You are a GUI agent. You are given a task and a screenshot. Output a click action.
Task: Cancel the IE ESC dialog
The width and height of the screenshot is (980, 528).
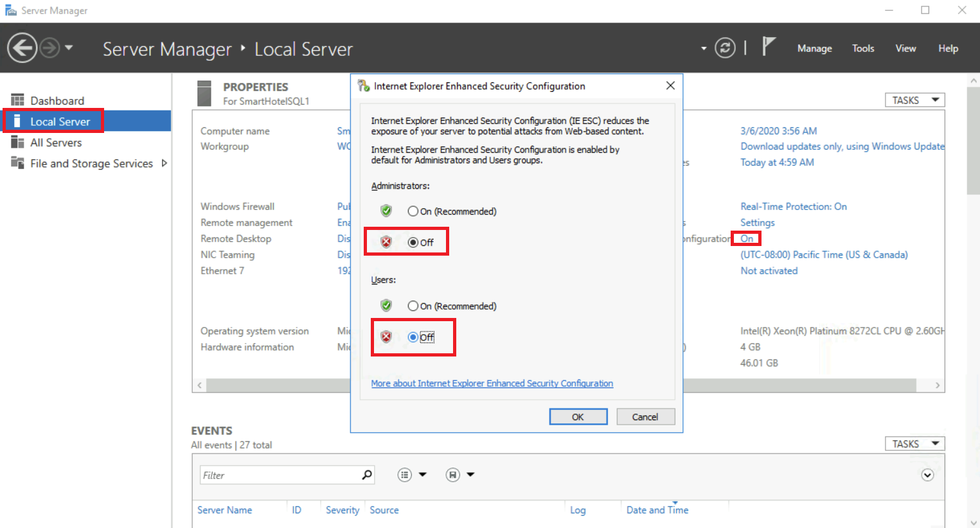pyautogui.click(x=645, y=417)
